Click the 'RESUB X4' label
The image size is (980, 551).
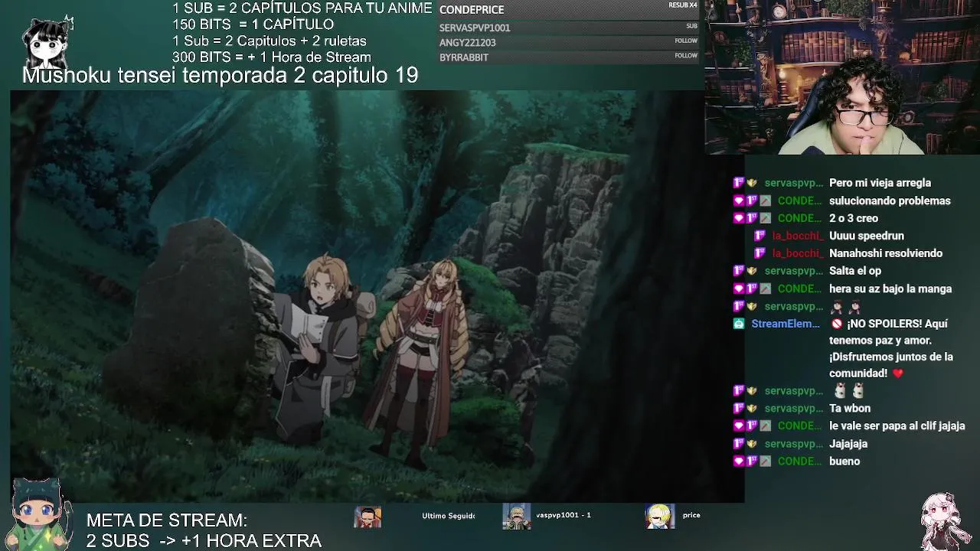pyautogui.click(x=683, y=5)
